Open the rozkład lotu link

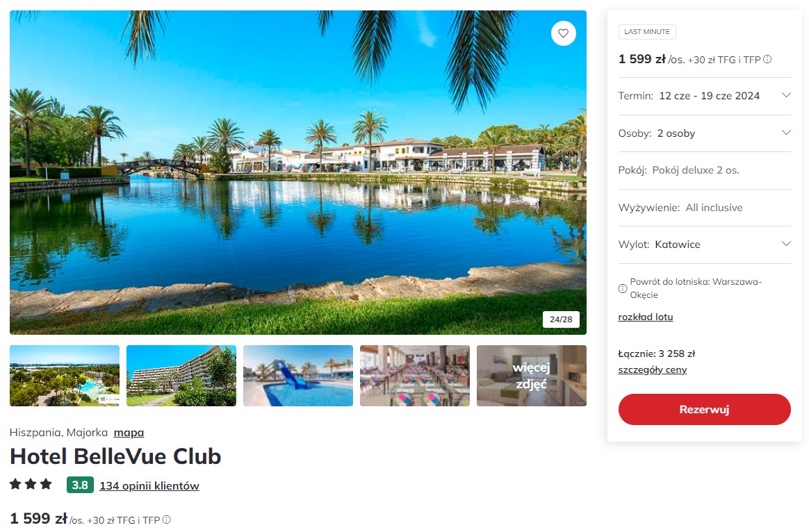click(646, 317)
